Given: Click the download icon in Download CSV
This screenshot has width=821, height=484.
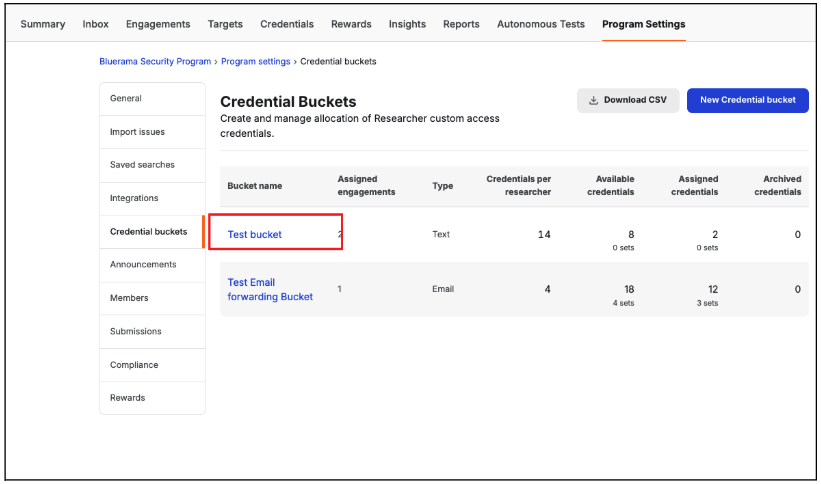Looking at the screenshot, I should coord(593,100).
